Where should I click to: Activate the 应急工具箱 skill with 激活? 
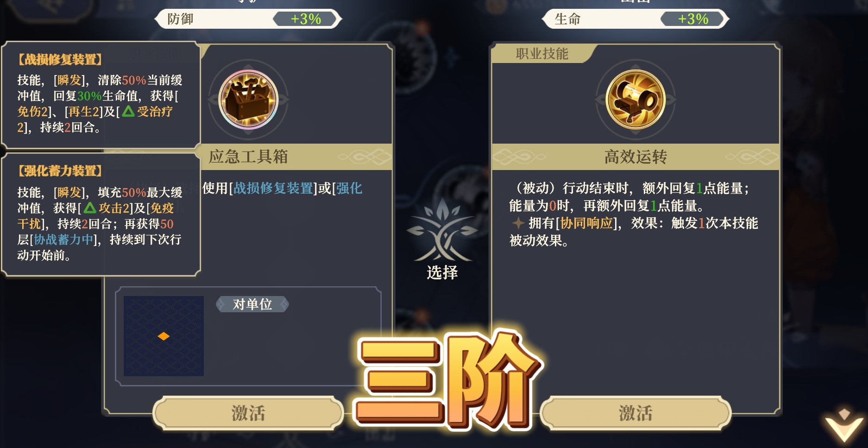point(248,413)
